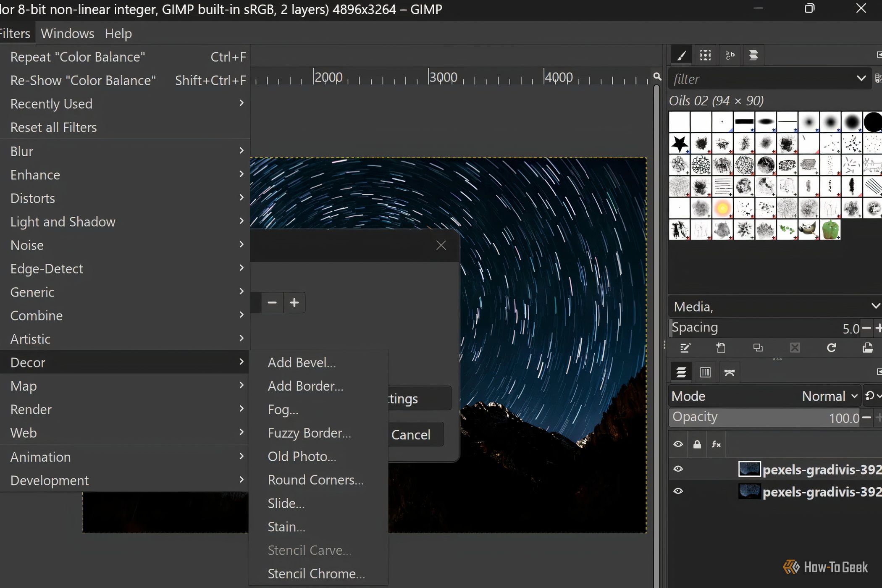Open the Patterns tab icon

click(705, 55)
